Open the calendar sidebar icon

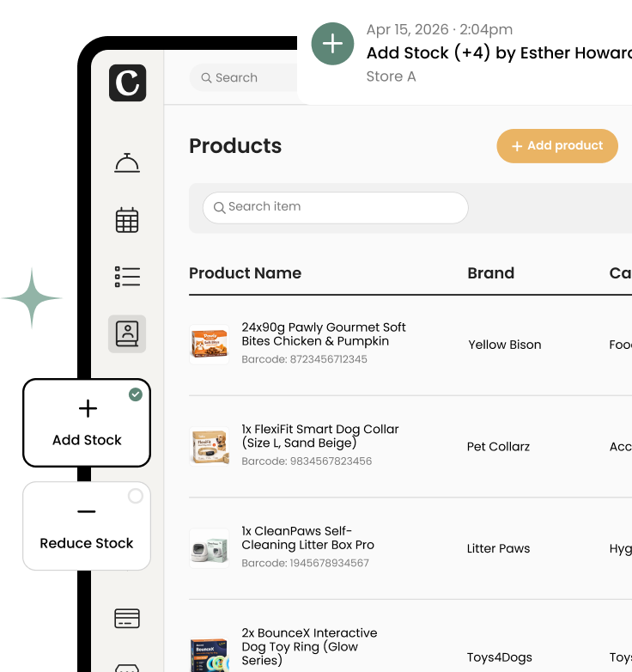127,220
